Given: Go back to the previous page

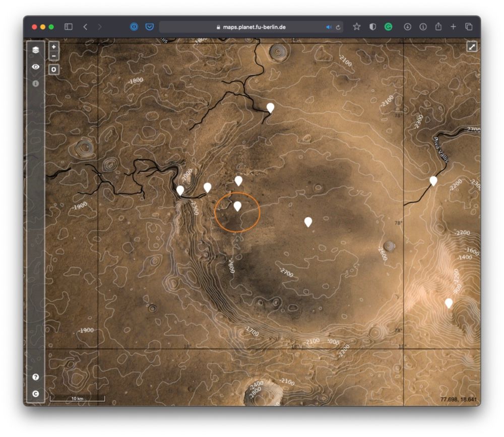Looking at the screenshot, I should [x=85, y=27].
